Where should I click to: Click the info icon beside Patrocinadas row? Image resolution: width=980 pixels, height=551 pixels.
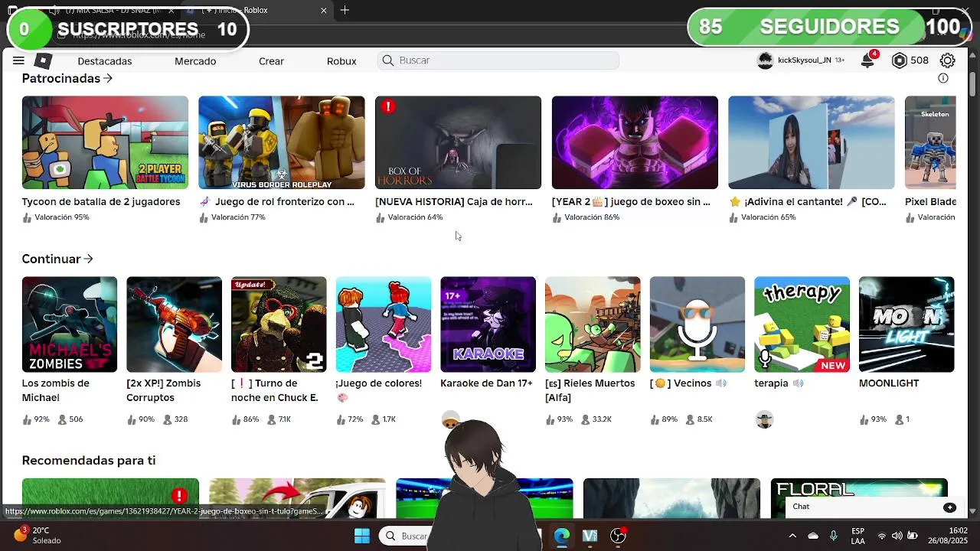pos(943,78)
